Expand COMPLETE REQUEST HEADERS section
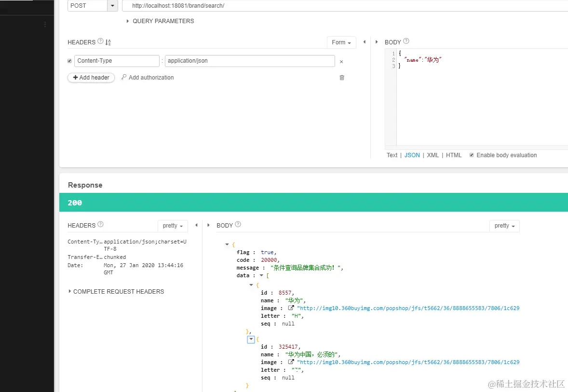Viewport: 568px width, 392px height. [x=116, y=292]
